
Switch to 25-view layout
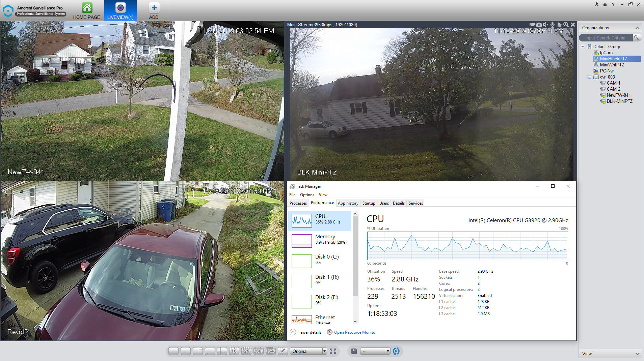[246, 351]
